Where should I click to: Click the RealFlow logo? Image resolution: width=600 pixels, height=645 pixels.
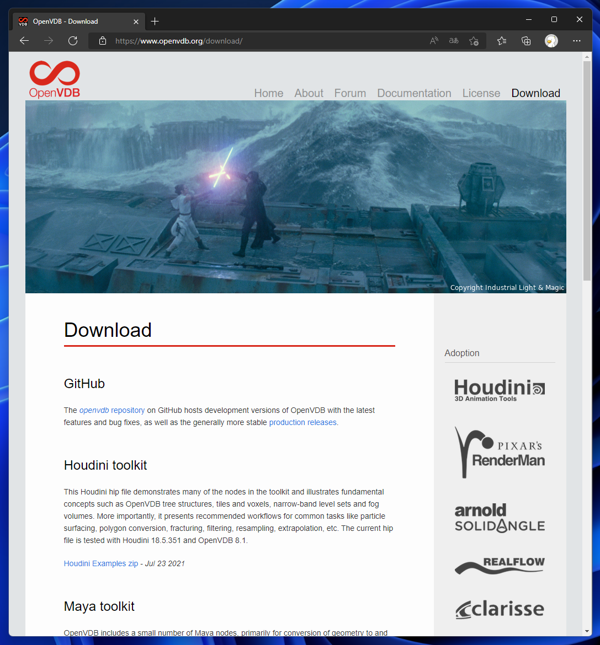point(500,566)
